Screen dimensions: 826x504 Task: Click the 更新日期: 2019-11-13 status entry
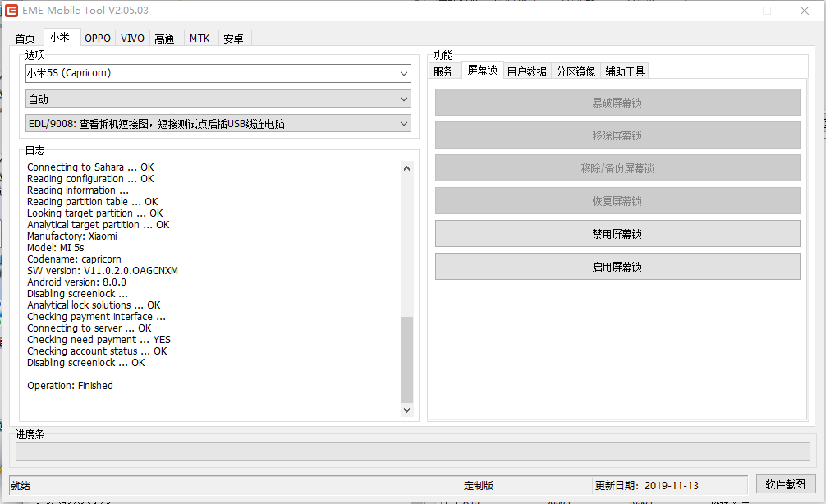[x=647, y=486]
